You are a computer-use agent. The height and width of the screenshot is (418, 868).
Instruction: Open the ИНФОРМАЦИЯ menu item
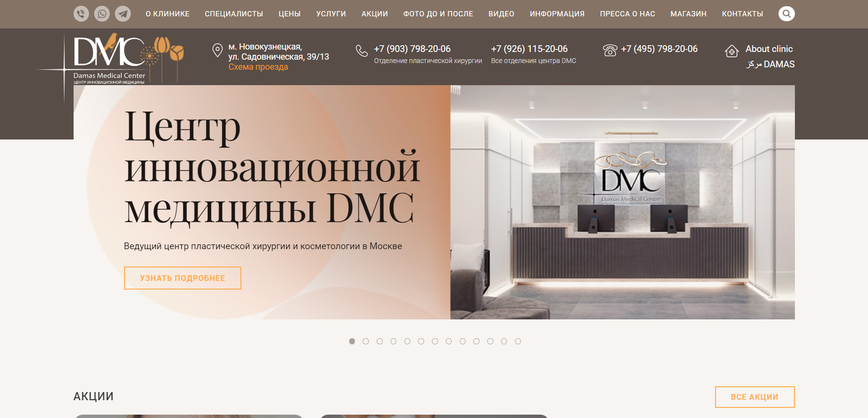(x=557, y=14)
